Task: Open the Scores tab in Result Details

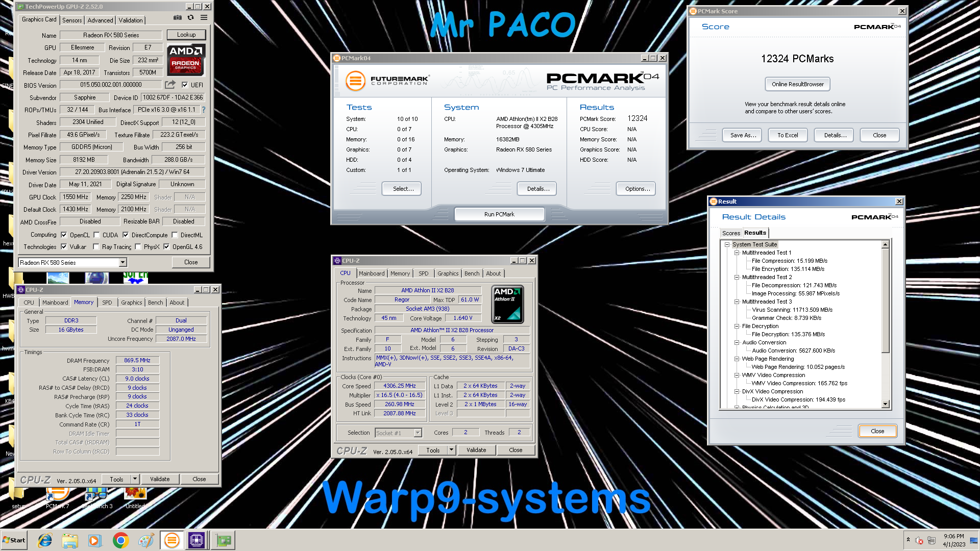Action: [x=731, y=233]
